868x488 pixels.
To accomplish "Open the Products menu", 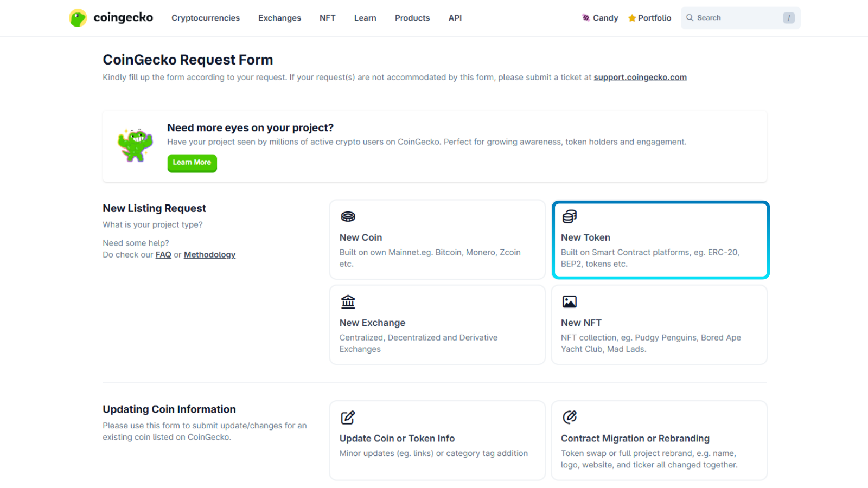I will point(412,18).
